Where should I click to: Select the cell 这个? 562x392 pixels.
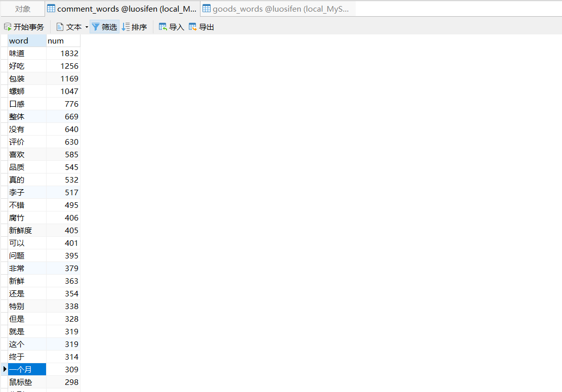pyautogui.click(x=27, y=344)
